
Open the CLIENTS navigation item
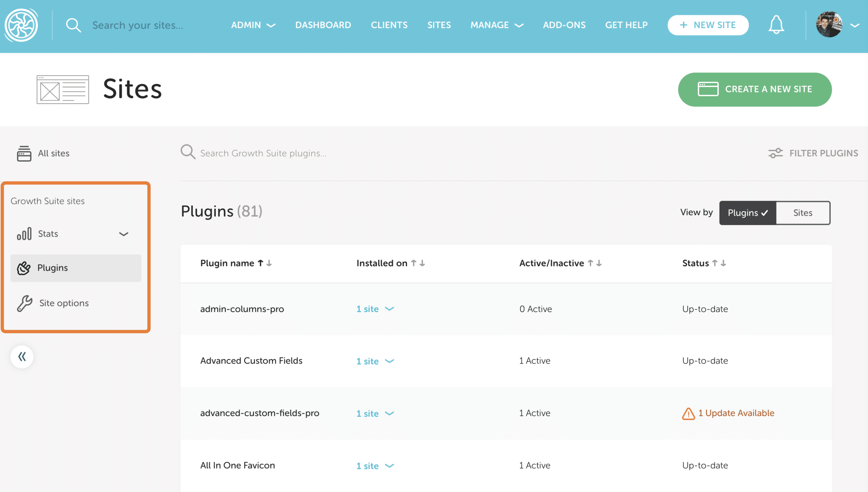(389, 25)
